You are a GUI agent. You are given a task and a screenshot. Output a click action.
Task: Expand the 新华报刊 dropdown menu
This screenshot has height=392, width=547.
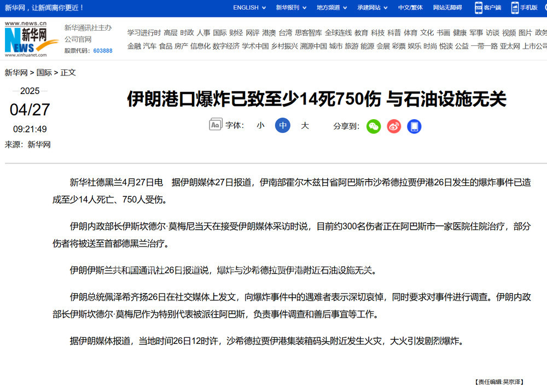click(291, 8)
